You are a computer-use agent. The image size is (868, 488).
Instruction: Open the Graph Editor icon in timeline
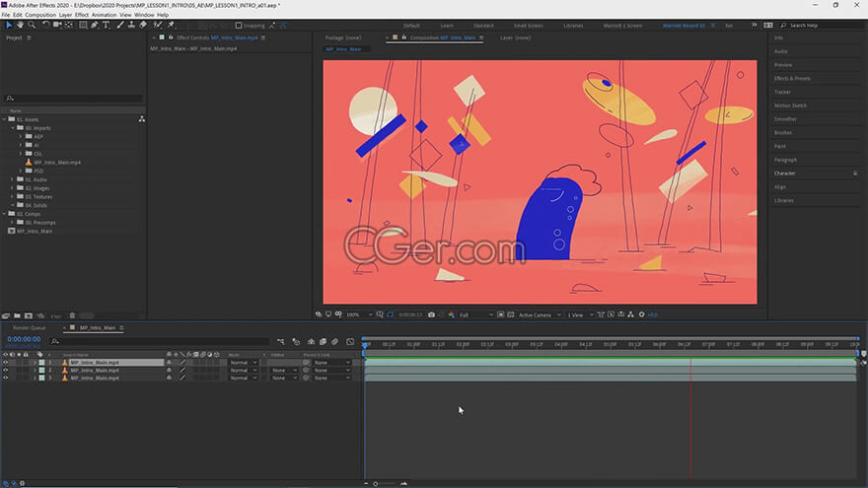350,342
